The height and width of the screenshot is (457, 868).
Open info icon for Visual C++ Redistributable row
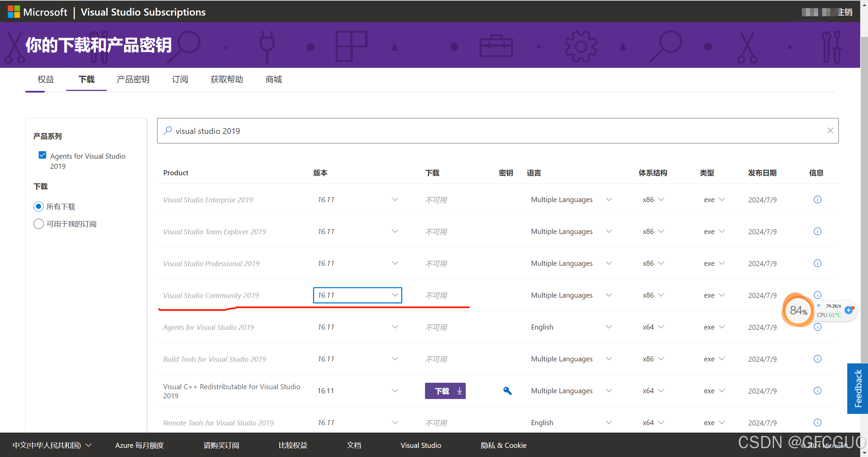(x=817, y=391)
